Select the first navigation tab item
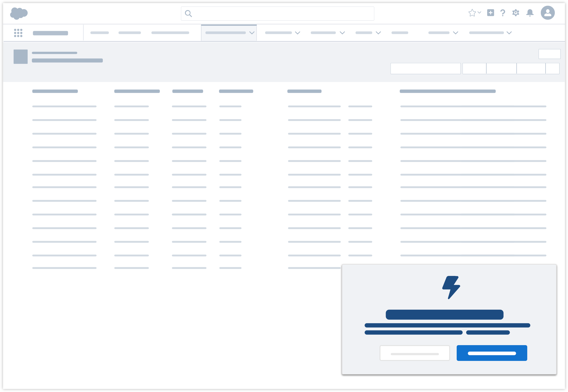The width and height of the screenshot is (568, 392). click(x=99, y=33)
